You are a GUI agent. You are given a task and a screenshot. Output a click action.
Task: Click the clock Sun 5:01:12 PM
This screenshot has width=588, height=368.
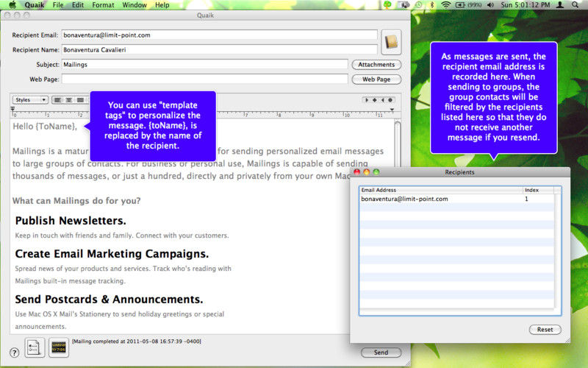(526, 5)
